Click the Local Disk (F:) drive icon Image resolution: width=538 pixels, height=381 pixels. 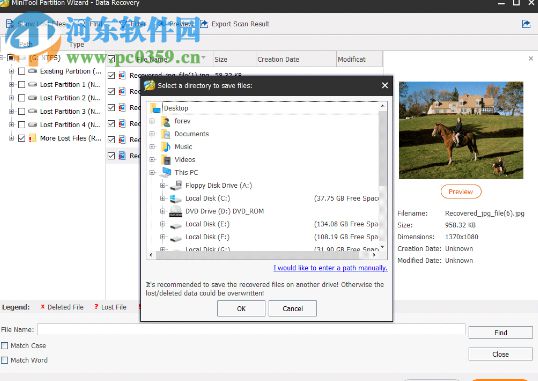click(x=176, y=238)
